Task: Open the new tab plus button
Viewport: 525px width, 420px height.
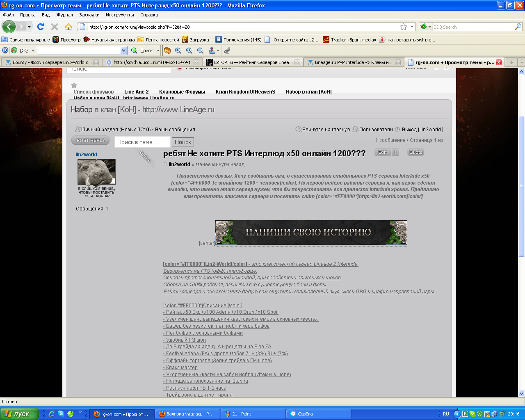Action: 511,62
